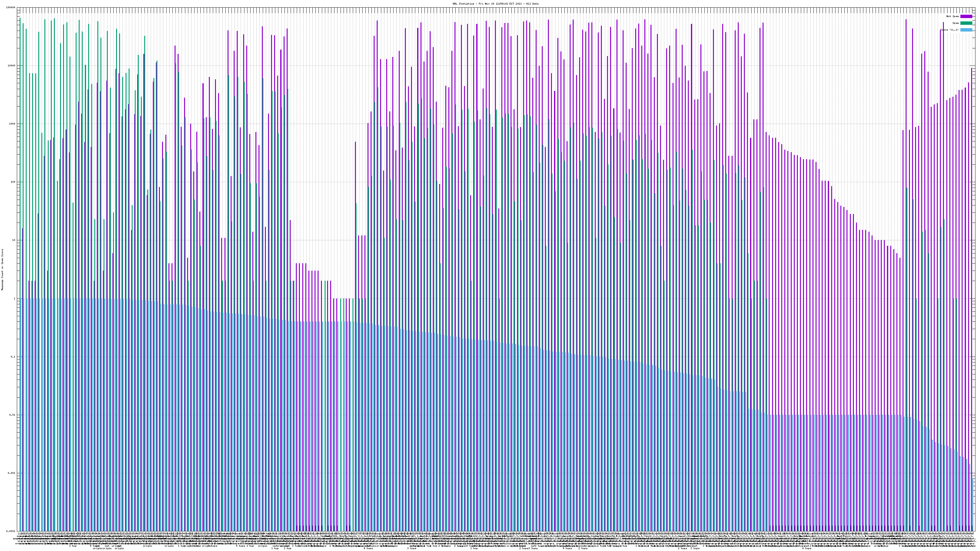Screen dimensions: 980x551
Task: Click the net x-axis label
Action: tap(107, 546)
